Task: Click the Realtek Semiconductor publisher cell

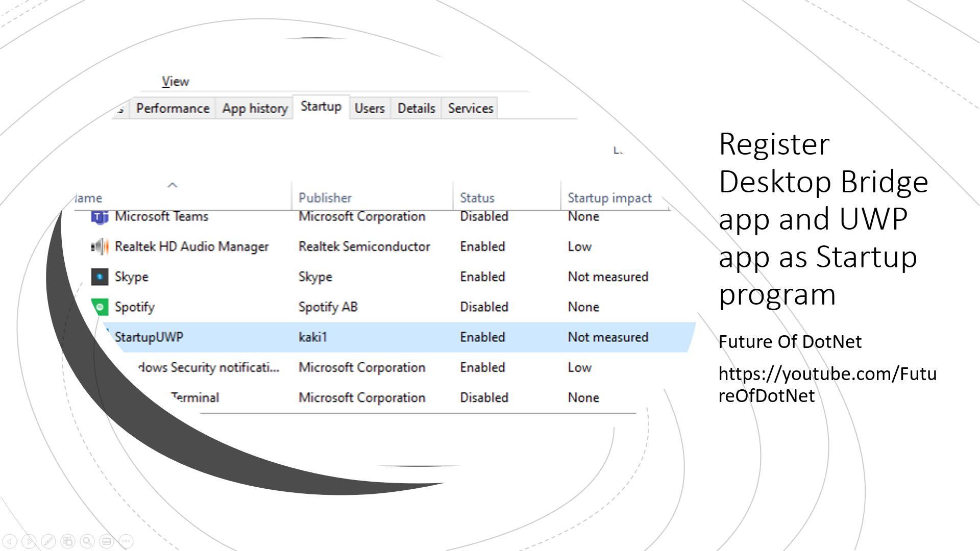Action: [x=364, y=247]
